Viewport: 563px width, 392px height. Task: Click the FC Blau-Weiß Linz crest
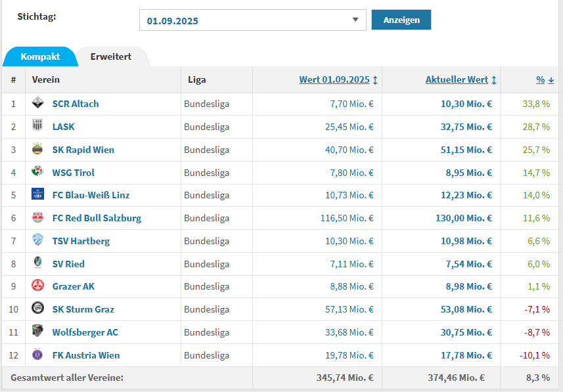coord(37,194)
